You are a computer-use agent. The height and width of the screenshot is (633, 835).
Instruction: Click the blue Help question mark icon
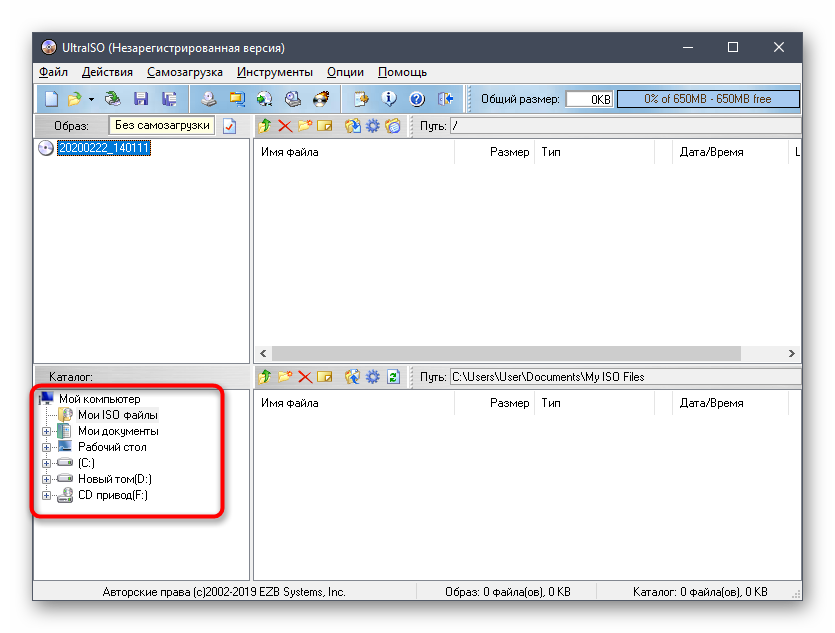417,99
